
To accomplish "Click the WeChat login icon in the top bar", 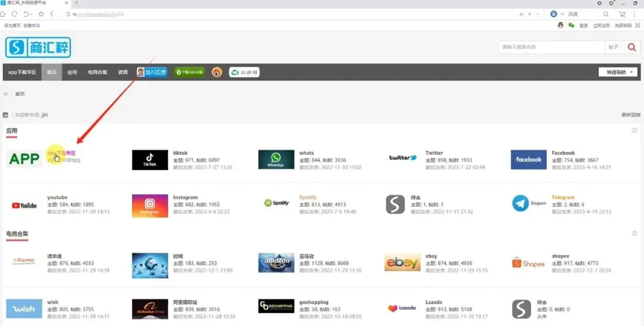I will (571, 25).
